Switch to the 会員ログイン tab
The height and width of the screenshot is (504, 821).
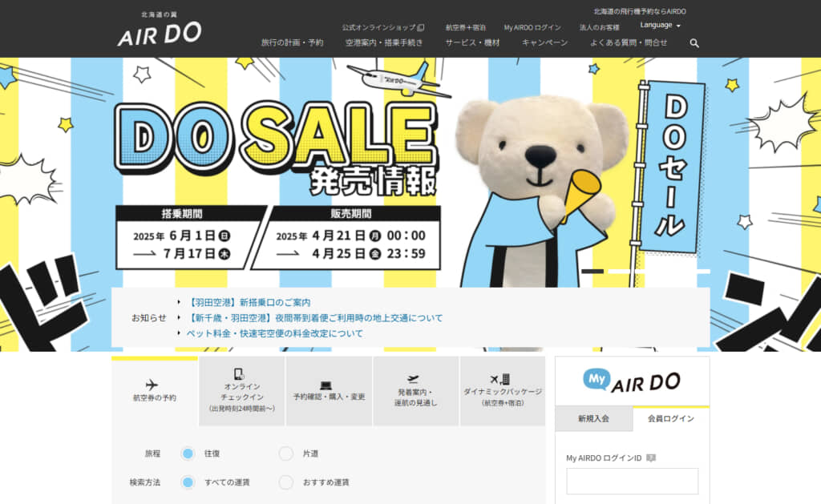click(671, 419)
